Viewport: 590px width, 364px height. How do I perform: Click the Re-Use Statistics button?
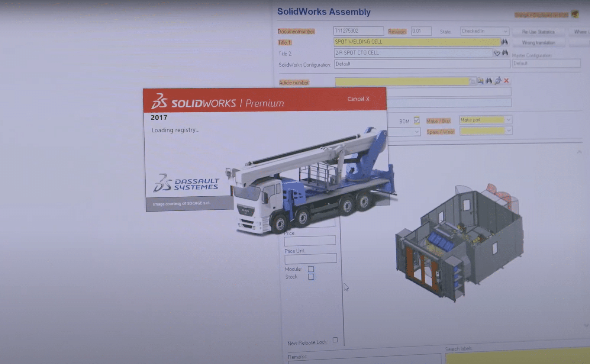538,32
